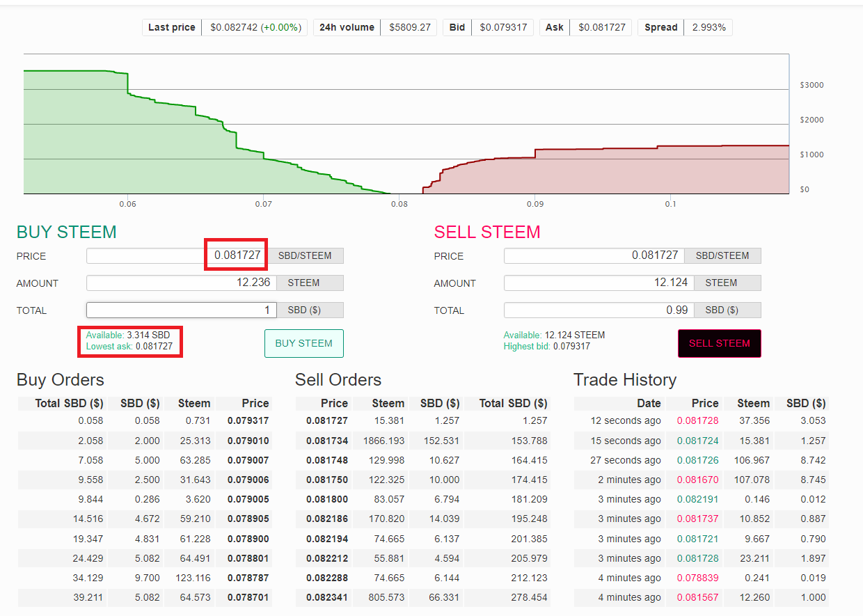Click the Buy Orders heading
This screenshot has width=863, height=616.
[61, 380]
